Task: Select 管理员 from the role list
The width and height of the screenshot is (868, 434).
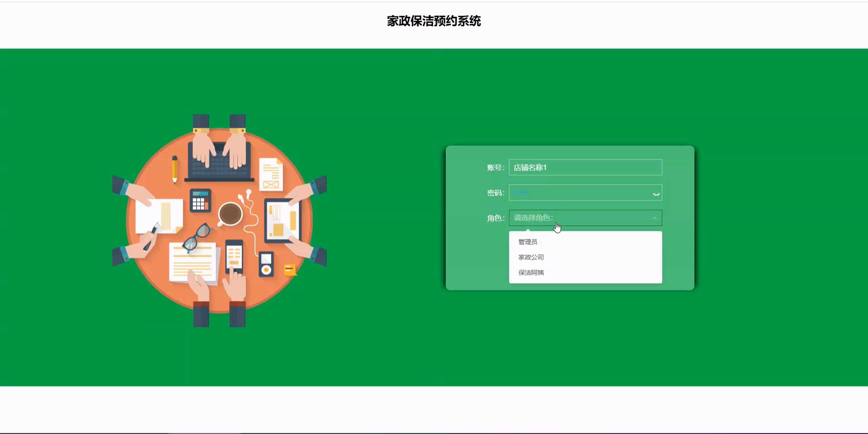Action: (528, 242)
